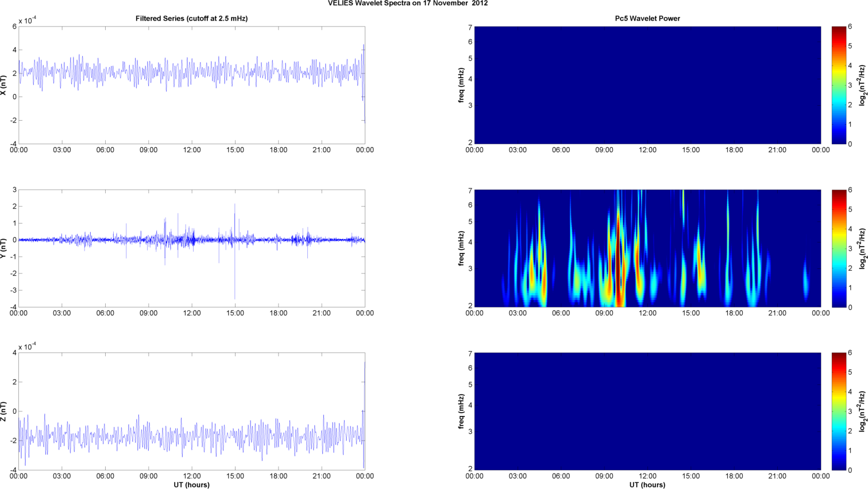
Task: Click the 'X (nT)' axis label
Action: pyautogui.click(x=4, y=85)
